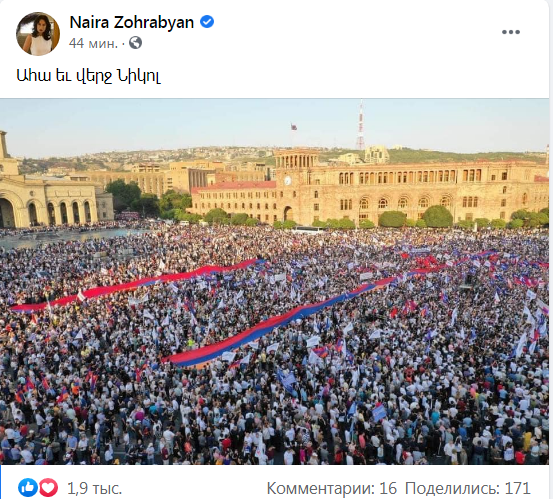Open the three-dot post options menu
553x499 pixels.
click(x=511, y=32)
